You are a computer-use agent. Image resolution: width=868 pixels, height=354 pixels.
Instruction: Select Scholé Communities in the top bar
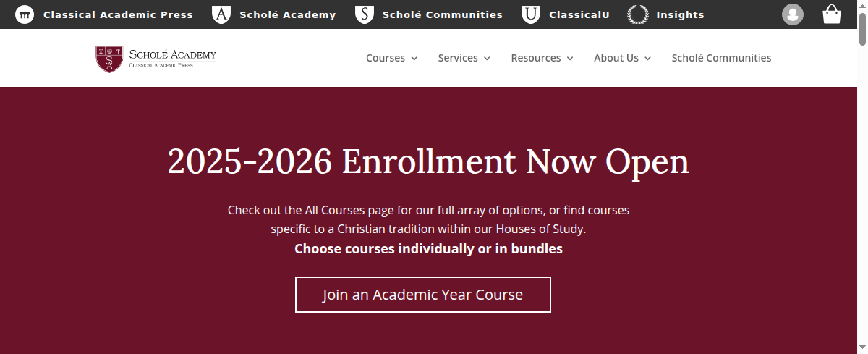coord(442,14)
